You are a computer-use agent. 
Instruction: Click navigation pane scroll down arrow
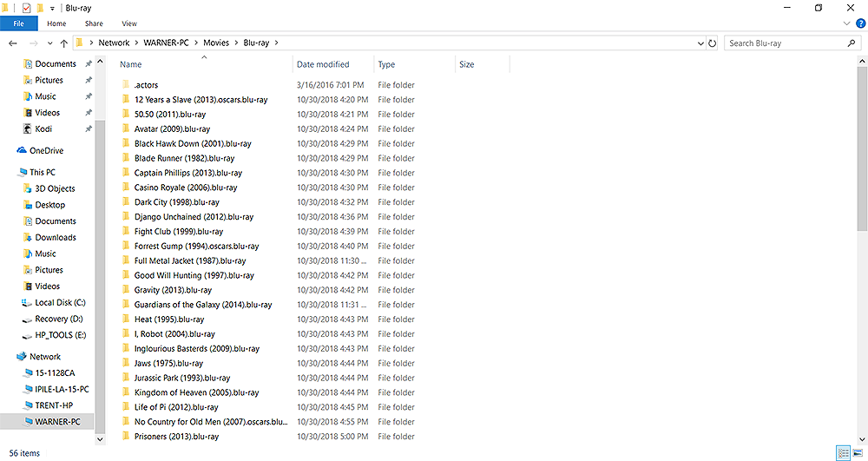pyautogui.click(x=100, y=439)
